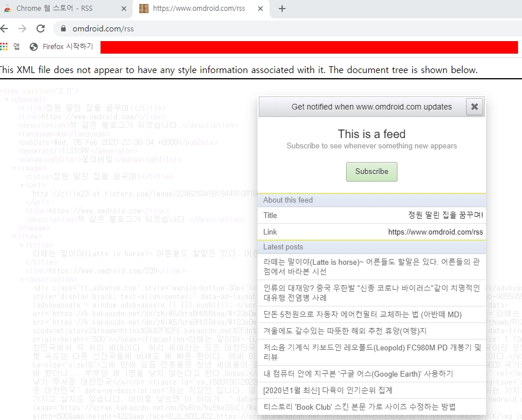Open post '단돈 5천원으로 자동차 에어컨필터 교체하는 법'
Image resolution: width=522 pixels, height=420 pixels.
372,314
